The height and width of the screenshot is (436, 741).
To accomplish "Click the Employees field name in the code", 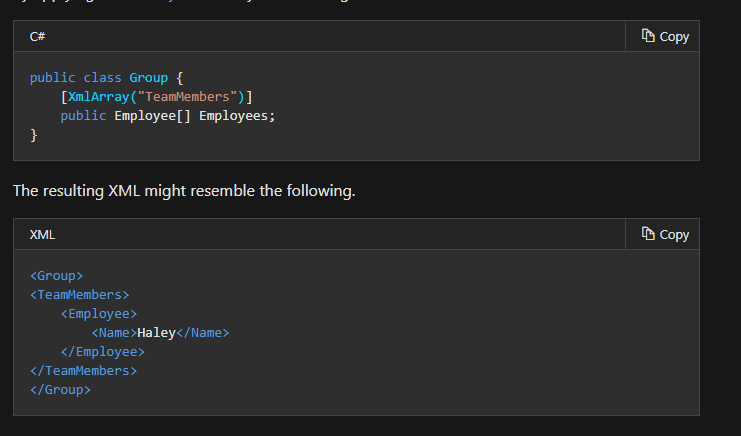I will click(x=234, y=116).
